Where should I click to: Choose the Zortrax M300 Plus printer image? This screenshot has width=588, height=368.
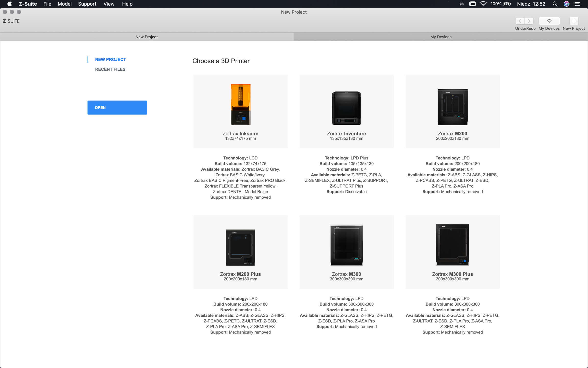click(x=452, y=245)
